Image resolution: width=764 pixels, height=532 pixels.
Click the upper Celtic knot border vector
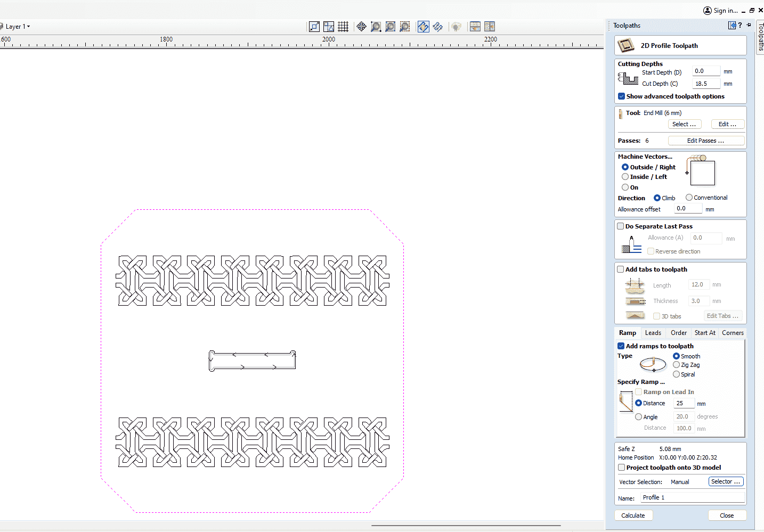(x=253, y=281)
